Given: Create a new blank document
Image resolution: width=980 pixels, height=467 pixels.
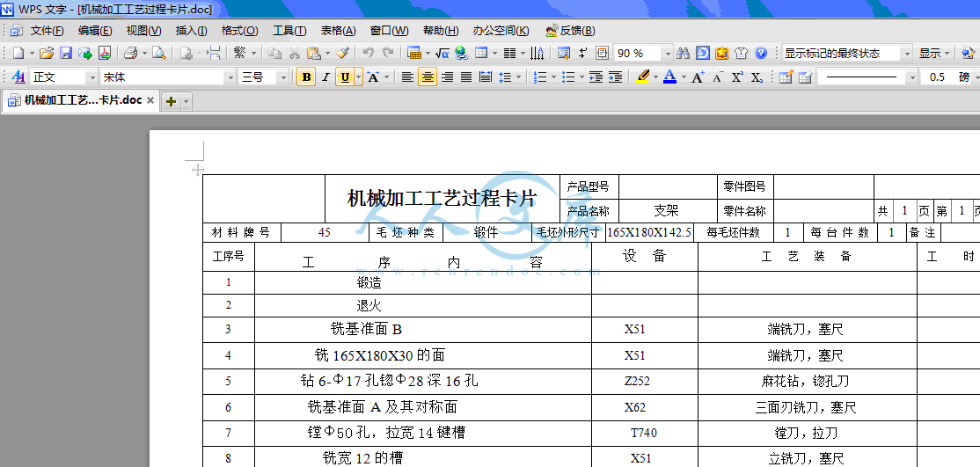Looking at the screenshot, I should pyautogui.click(x=18, y=53).
